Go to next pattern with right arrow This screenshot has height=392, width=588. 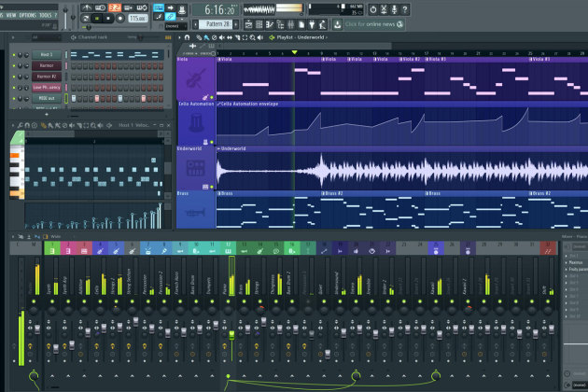[x=236, y=25]
